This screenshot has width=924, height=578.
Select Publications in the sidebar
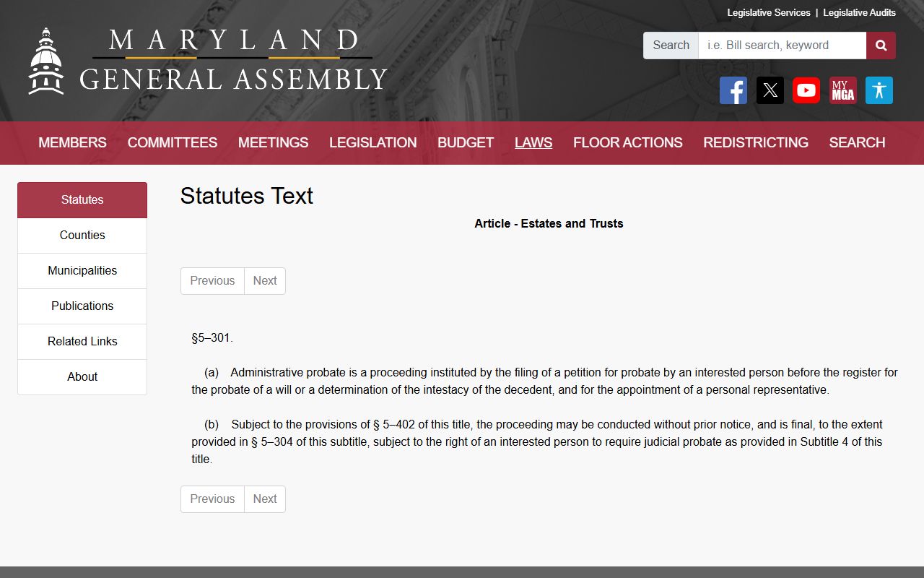click(x=82, y=306)
